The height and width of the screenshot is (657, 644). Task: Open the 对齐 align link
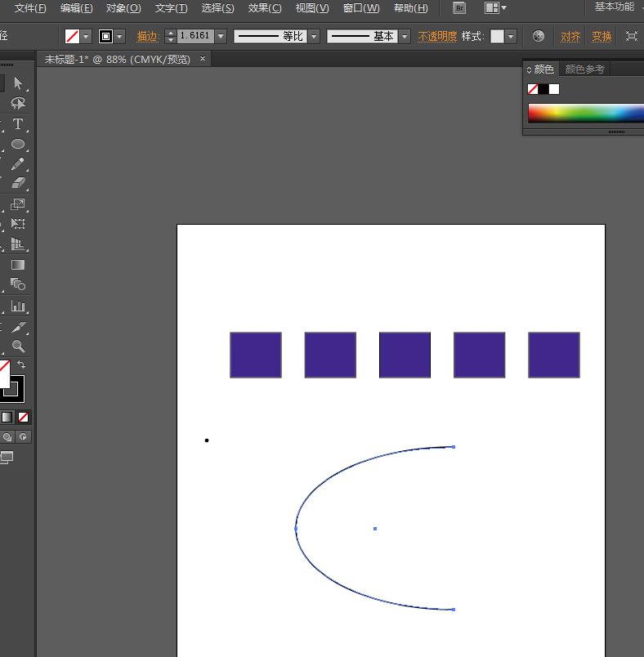point(570,37)
